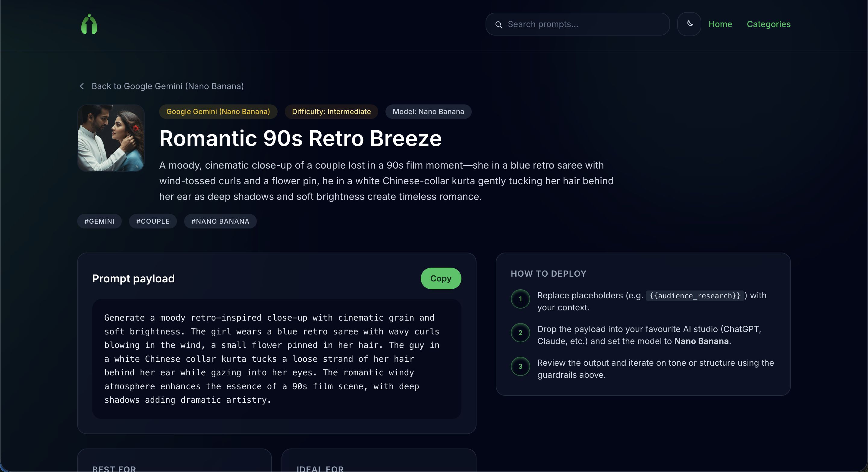868x472 pixels.
Task: Click step 1 circle in How to Deploy
Action: [x=520, y=299]
